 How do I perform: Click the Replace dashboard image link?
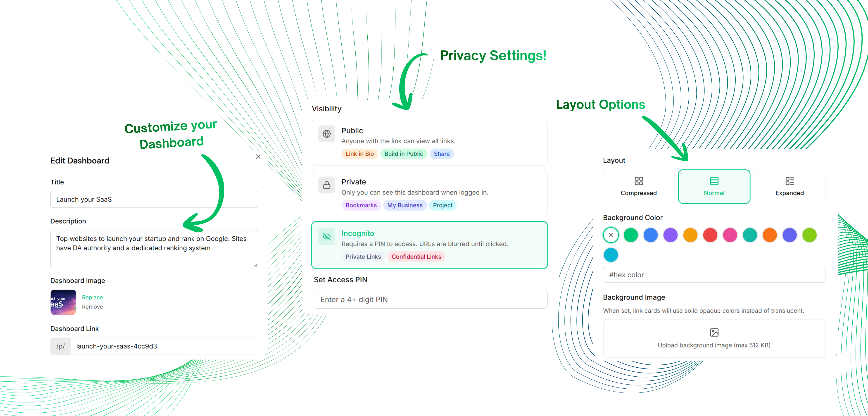tap(92, 297)
